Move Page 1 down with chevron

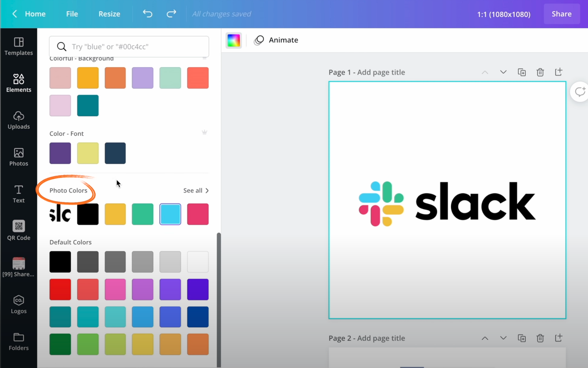tap(503, 72)
